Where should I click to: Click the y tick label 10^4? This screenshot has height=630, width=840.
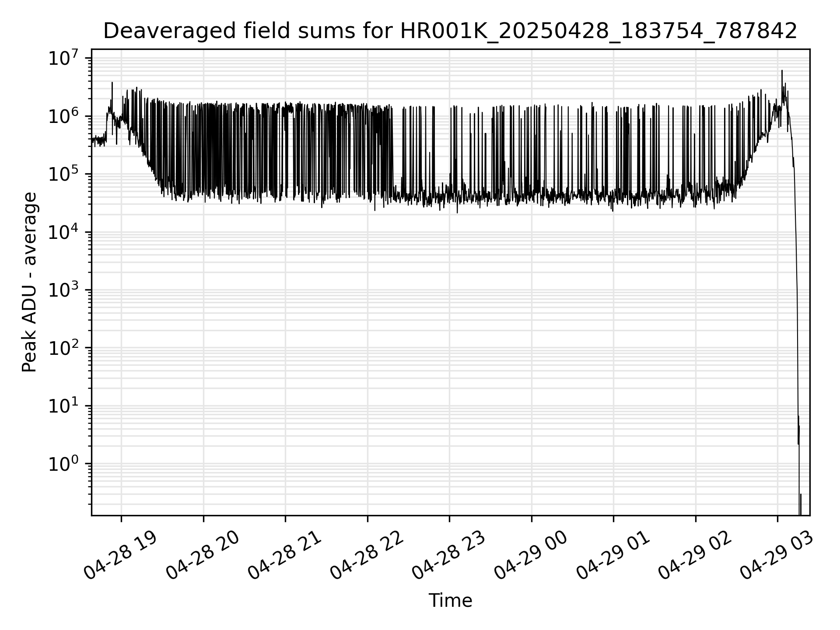(x=63, y=231)
